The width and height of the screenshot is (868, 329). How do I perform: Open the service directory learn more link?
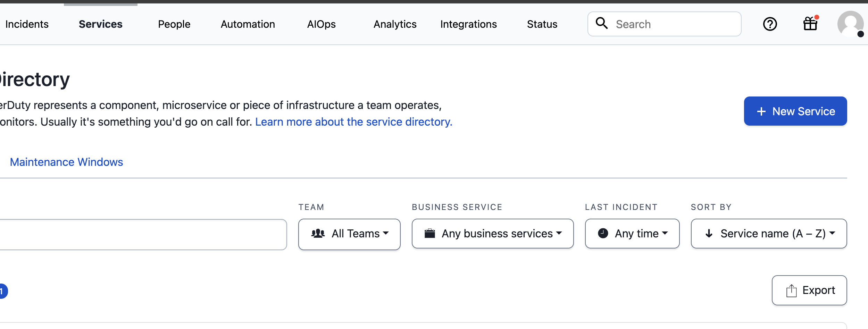coord(353,122)
